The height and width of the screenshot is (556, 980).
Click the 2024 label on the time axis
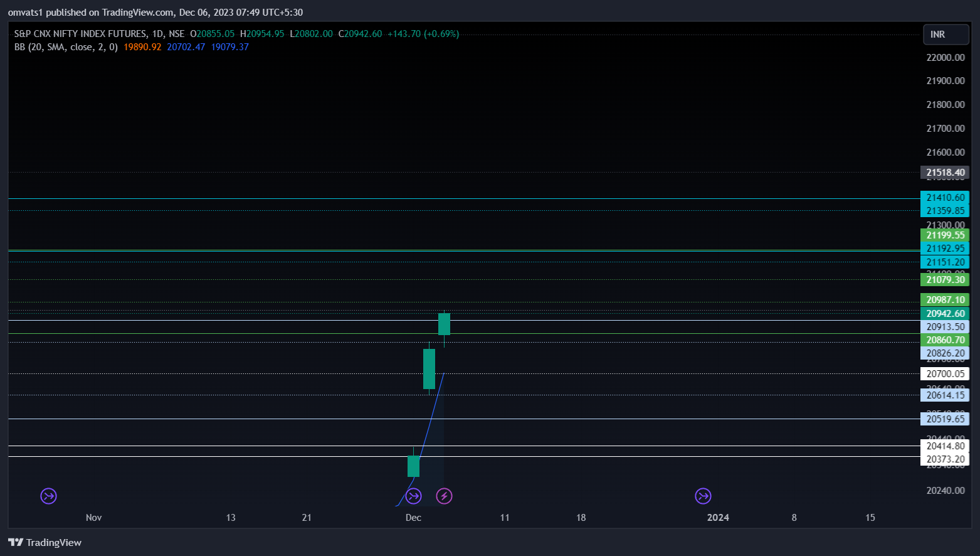(718, 517)
